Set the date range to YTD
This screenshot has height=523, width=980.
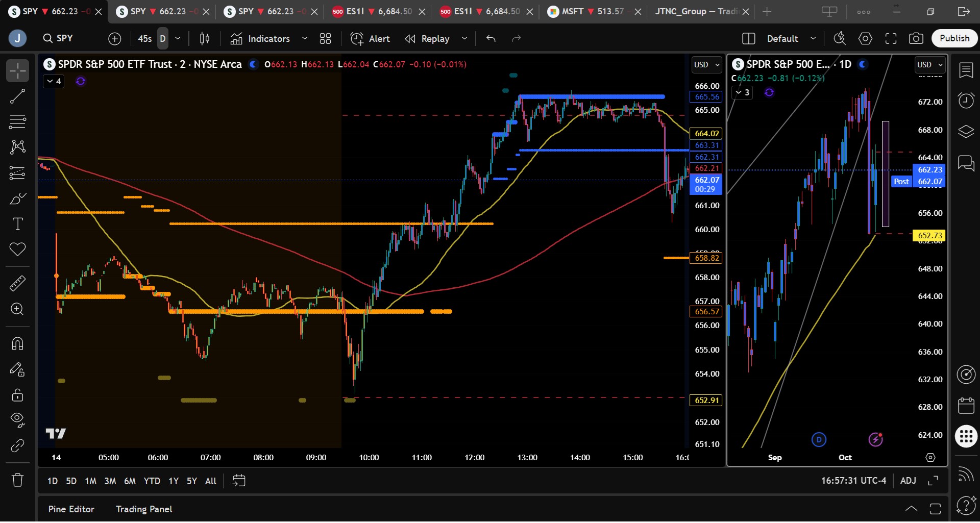click(x=152, y=481)
